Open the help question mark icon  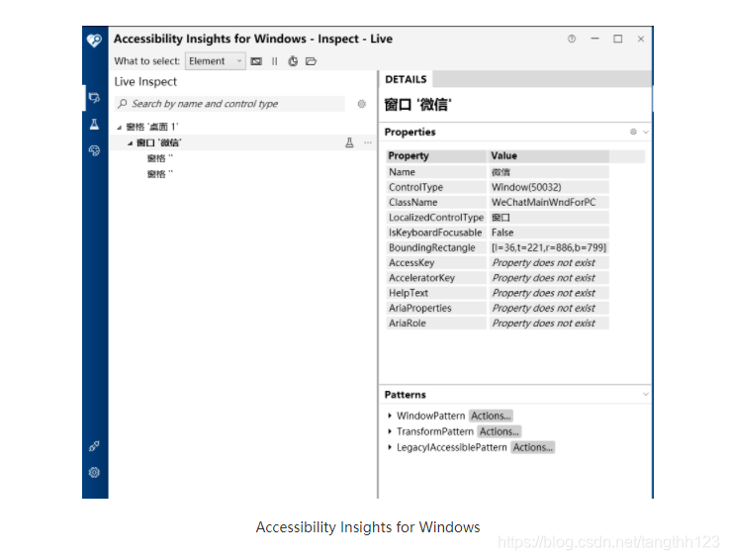[572, 39]
